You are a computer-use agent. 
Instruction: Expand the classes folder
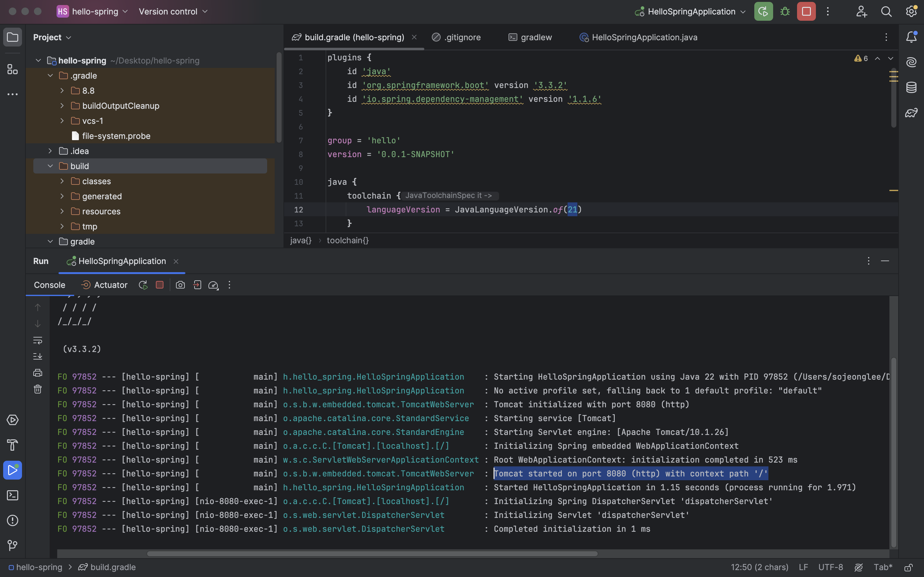[x=62, y=181]
